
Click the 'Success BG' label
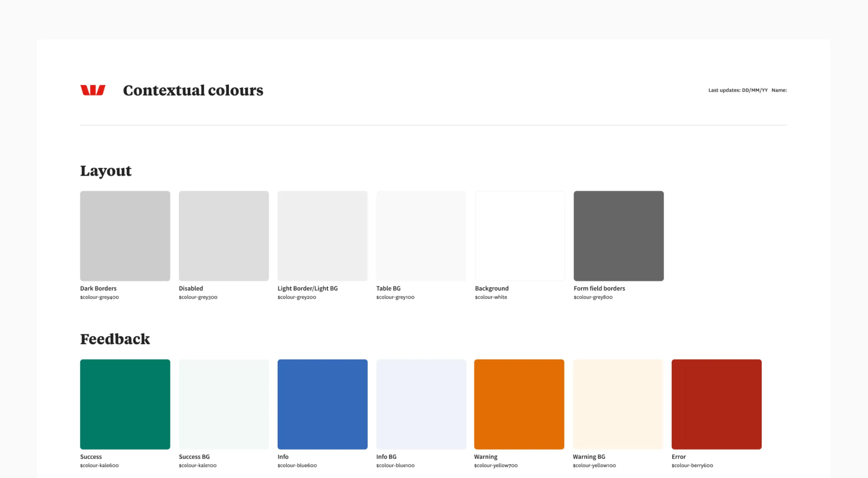point(194,457)
